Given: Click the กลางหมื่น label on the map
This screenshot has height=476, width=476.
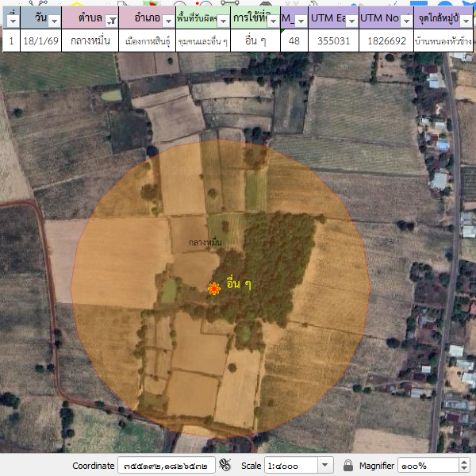Looking at the screenshot, I should click(x=205, y=242).
